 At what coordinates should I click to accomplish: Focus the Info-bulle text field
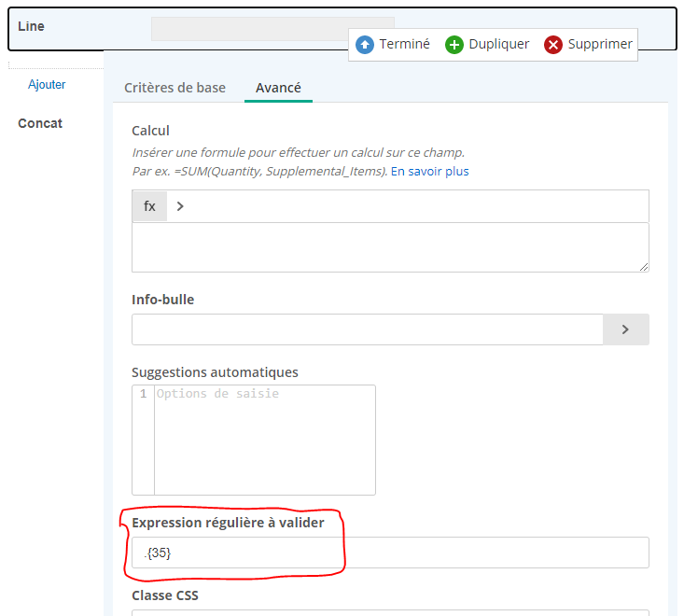[368, 329]
